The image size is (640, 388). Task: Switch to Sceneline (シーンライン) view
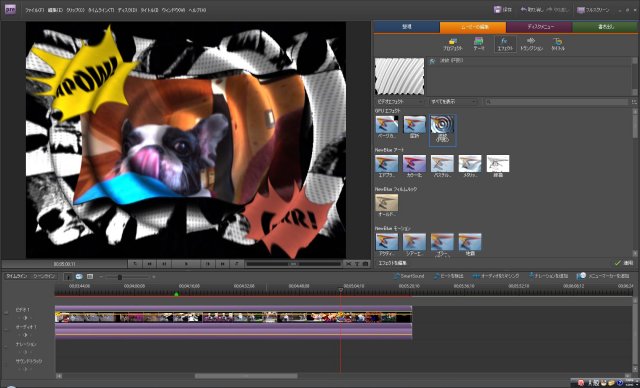[x=44, y=276]
